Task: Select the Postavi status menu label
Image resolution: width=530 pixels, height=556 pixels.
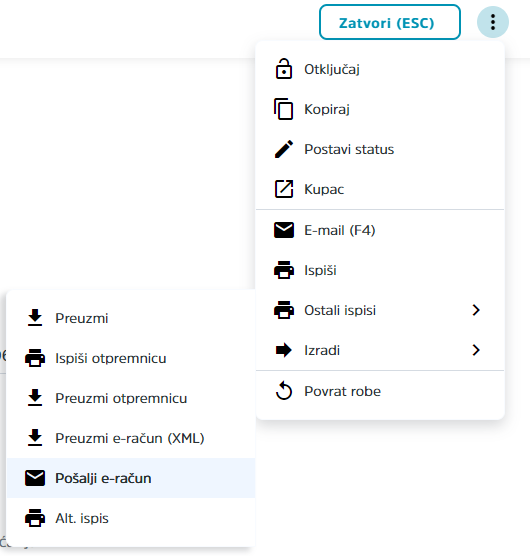Action: click(349, 149)
